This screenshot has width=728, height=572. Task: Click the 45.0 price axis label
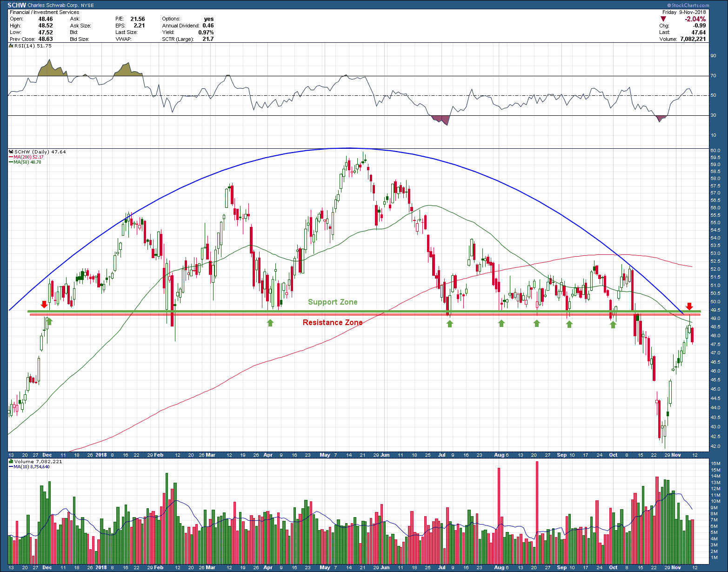coord(715,389)
